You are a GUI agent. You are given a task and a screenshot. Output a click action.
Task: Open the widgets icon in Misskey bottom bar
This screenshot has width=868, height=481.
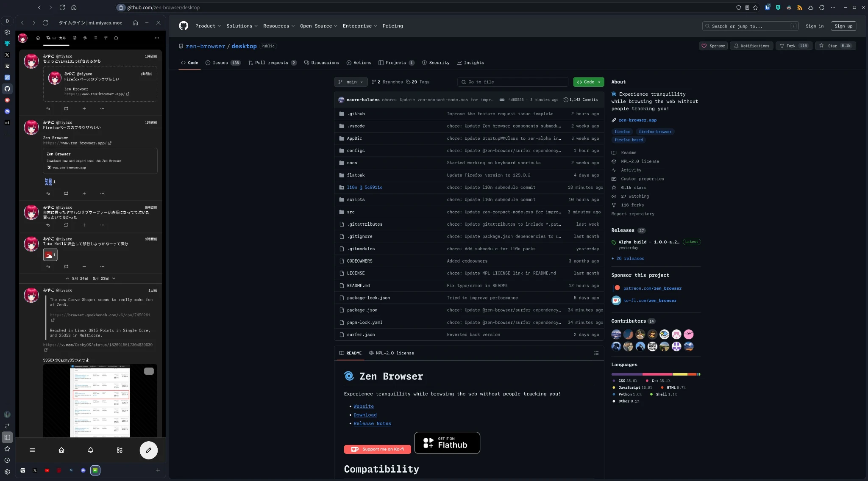pyautogui.click(x=120, y=450)
